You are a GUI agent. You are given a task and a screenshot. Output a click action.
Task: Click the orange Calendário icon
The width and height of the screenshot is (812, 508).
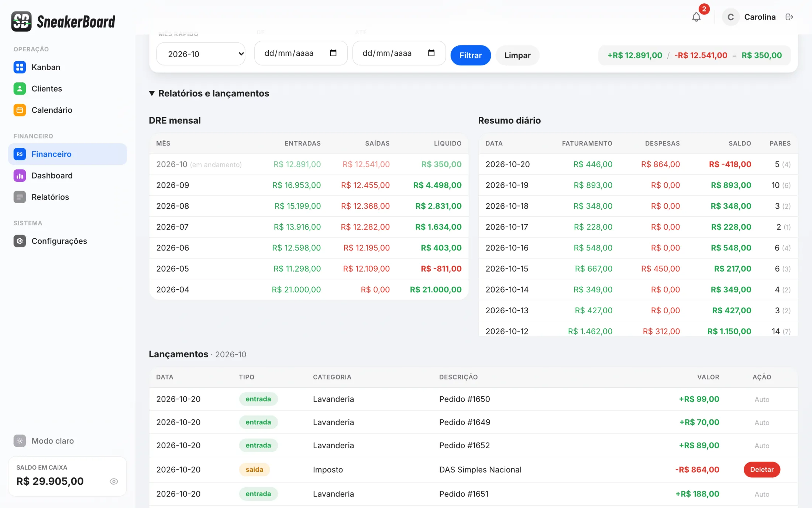(20, 110)
